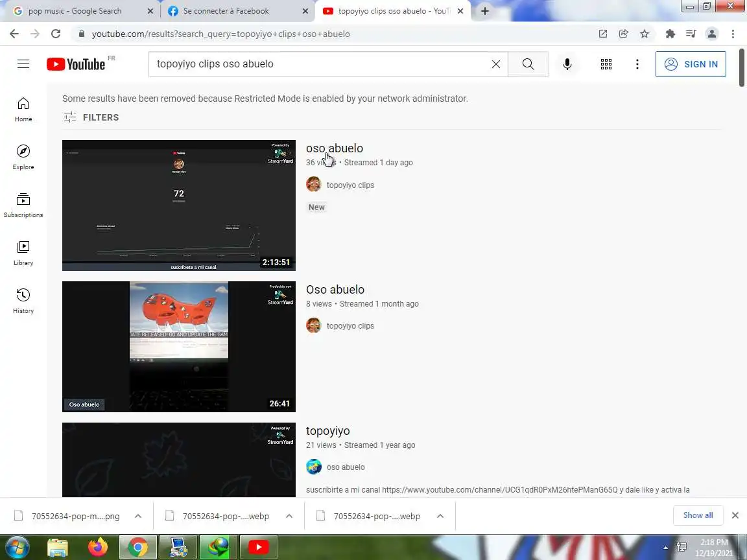
Task: Click the 2:13:51 video thumbnail
Action: (x=179, y=205)
